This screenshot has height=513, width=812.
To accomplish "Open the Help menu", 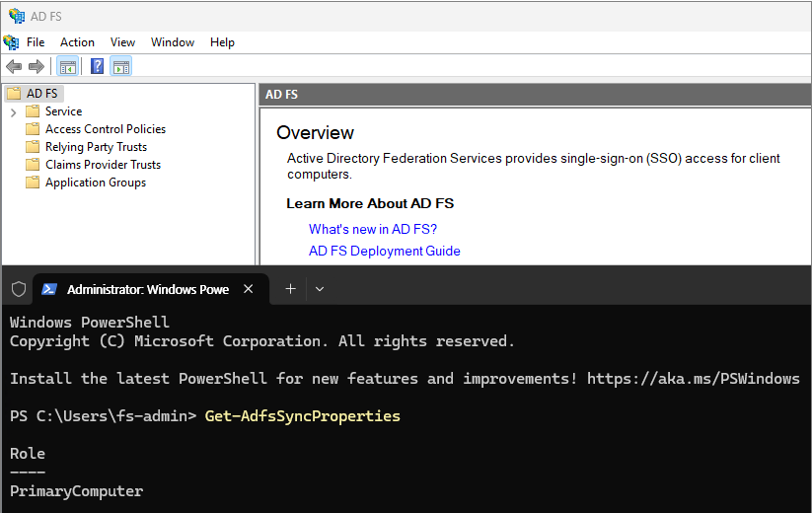I will pos(222,42).
